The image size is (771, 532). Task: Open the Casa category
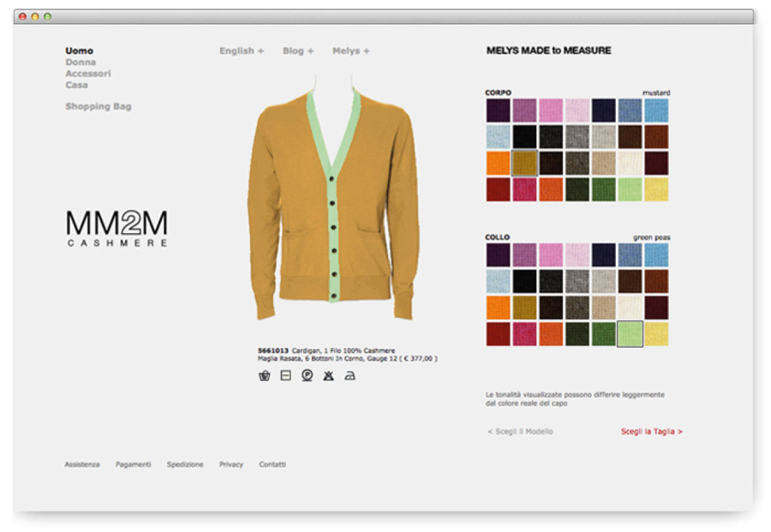point(77,85)
